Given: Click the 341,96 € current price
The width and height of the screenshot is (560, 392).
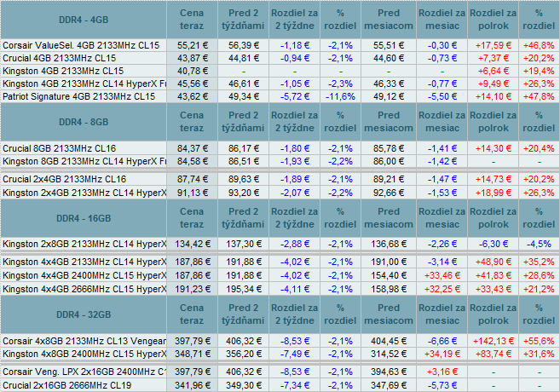Looking at the screenshot, I should (193, 385).
